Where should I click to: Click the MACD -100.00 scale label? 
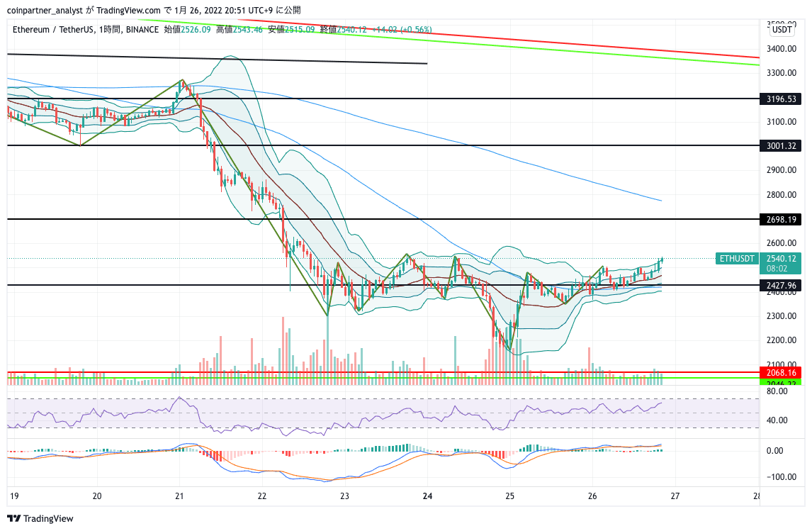(780, 477)
